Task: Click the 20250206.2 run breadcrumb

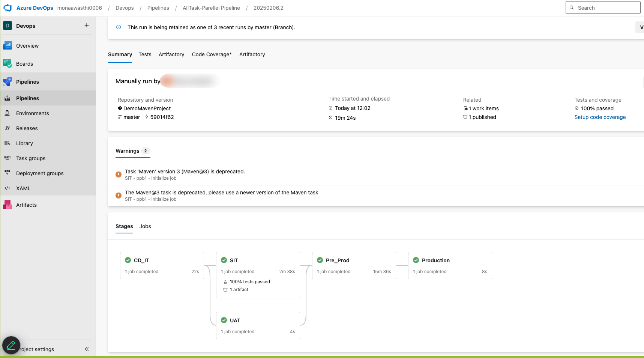Action: coord(269,8)
